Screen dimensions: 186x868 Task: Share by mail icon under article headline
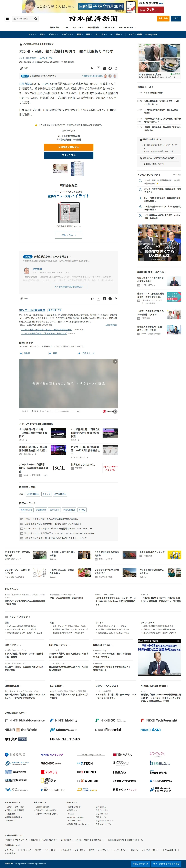pos(93,68)
